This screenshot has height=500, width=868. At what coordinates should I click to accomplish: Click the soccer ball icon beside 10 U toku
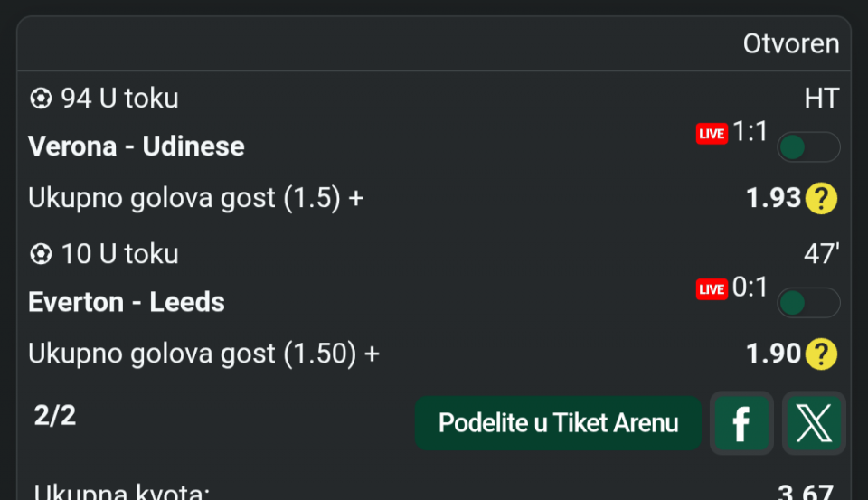pyautogui.click(x=41, y=255)
